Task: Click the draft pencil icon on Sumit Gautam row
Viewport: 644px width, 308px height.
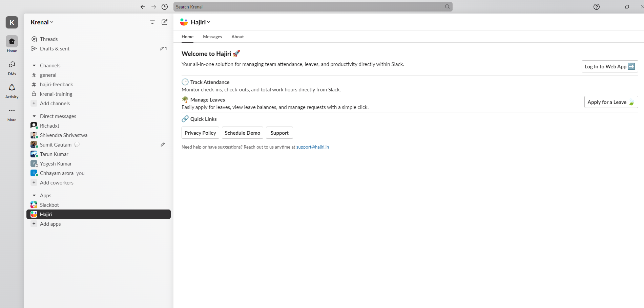Action: [x=163, y=145]
